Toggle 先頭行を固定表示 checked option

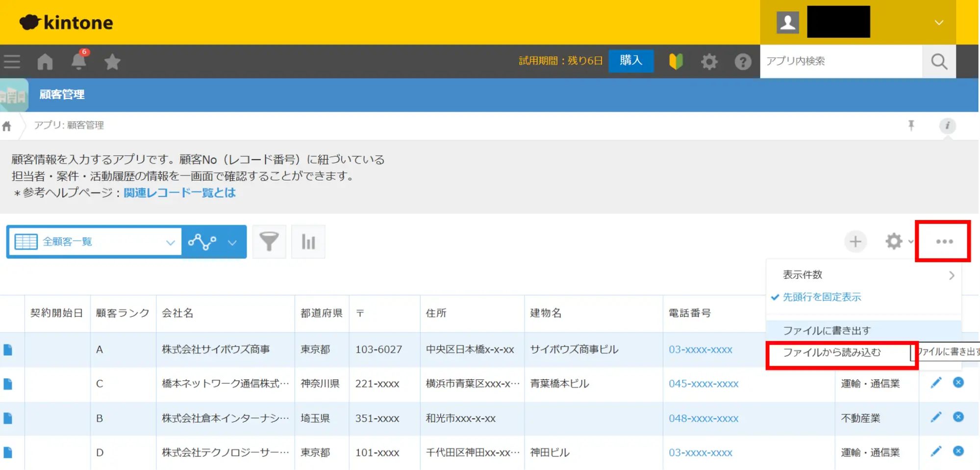click(x=822, y=297)
